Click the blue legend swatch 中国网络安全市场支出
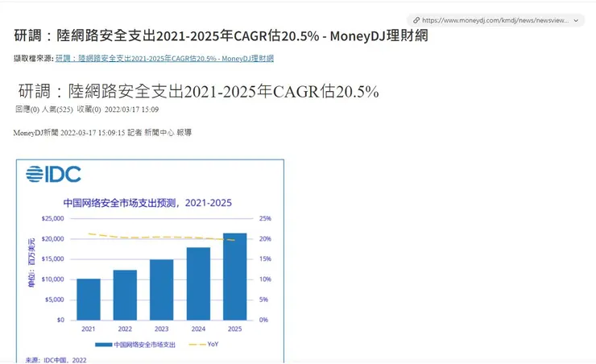Viewport: 596px width, 364px height. click(103, 345)
